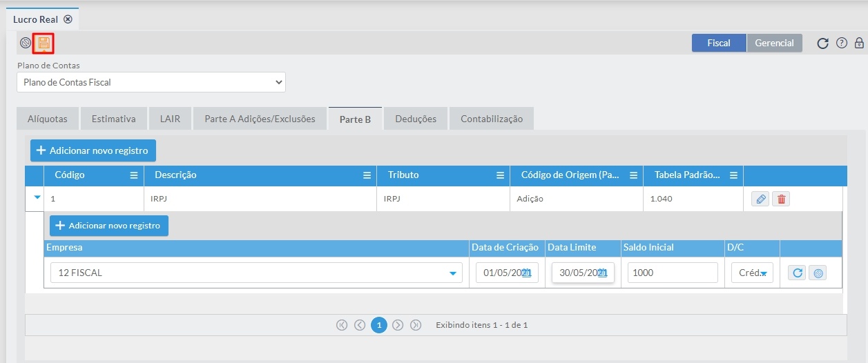Click nested Adicionar novo registro button
This screenshot has height=363, width=868.
tap(109, 226)
